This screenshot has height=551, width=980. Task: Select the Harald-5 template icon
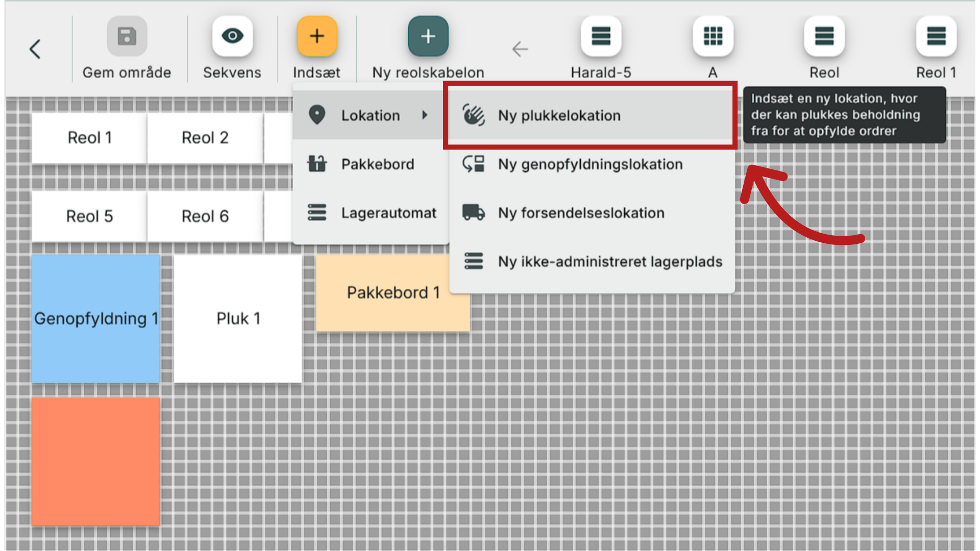(x=601, y=36)
